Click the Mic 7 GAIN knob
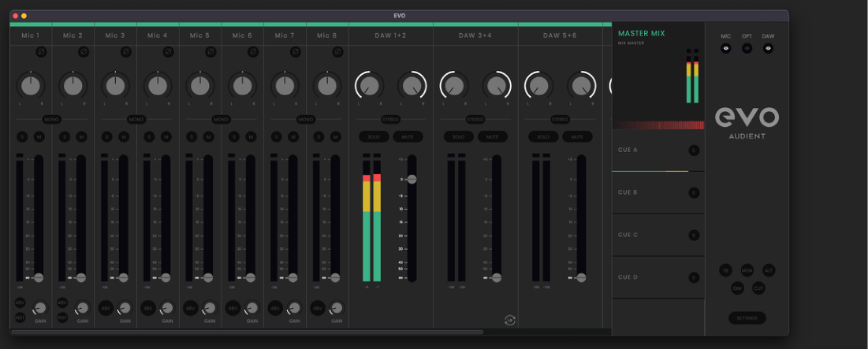The height and width of the screenshot is (349, 868). tap(295, 307)
